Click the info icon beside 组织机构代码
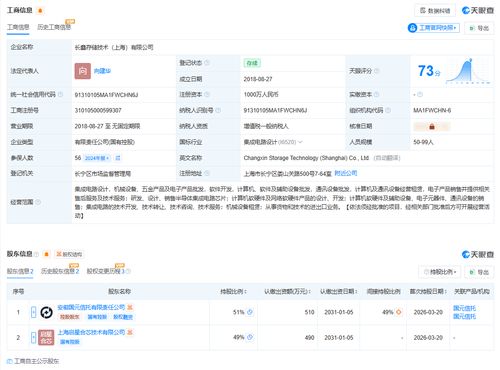 pyautogui.click(x=388, y=110)
